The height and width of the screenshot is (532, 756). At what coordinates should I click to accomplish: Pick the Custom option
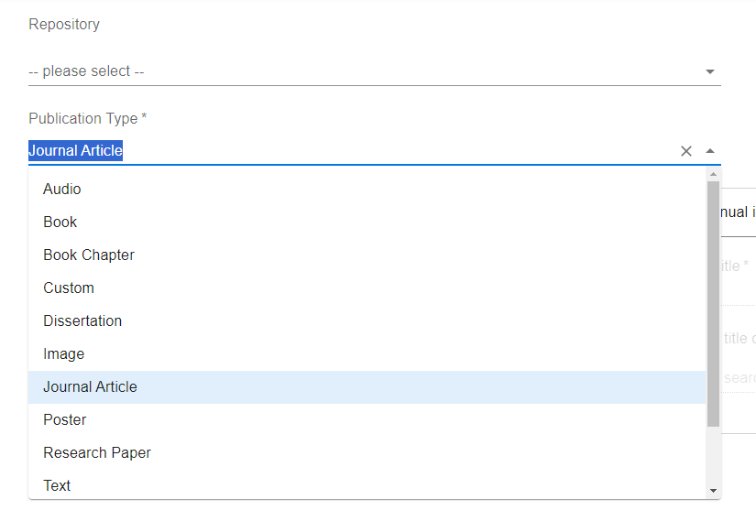(69, 288)
